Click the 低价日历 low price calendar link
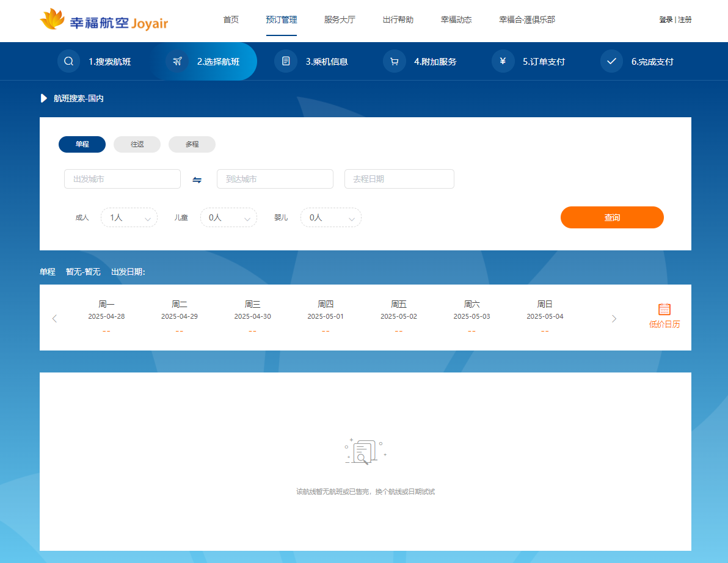Image resolution: width=728 pixels, height=563 pixels. [x=664, y=324]
